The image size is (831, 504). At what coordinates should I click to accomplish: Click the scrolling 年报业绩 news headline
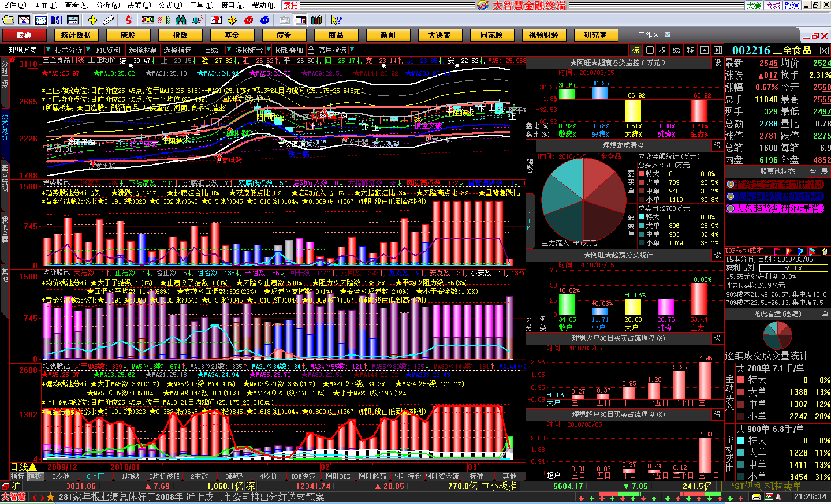[x=191, y=497]
